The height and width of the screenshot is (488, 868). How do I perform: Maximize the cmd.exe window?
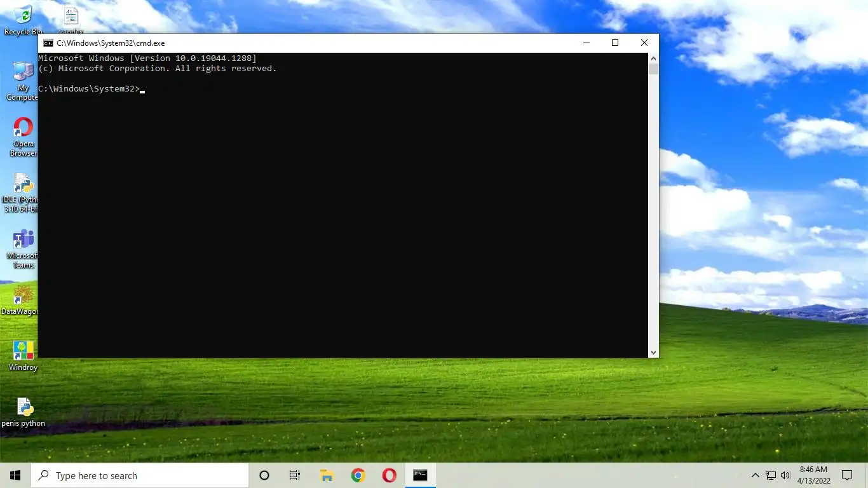[x=615, y=43]
